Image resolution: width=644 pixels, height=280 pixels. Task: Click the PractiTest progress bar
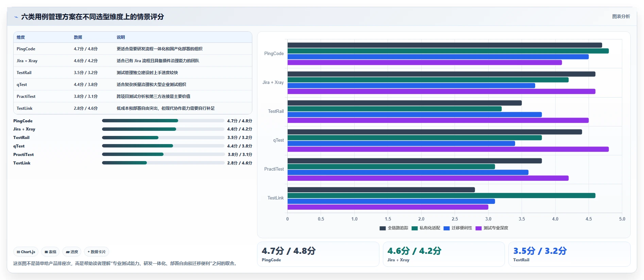(x=163, y=154)
